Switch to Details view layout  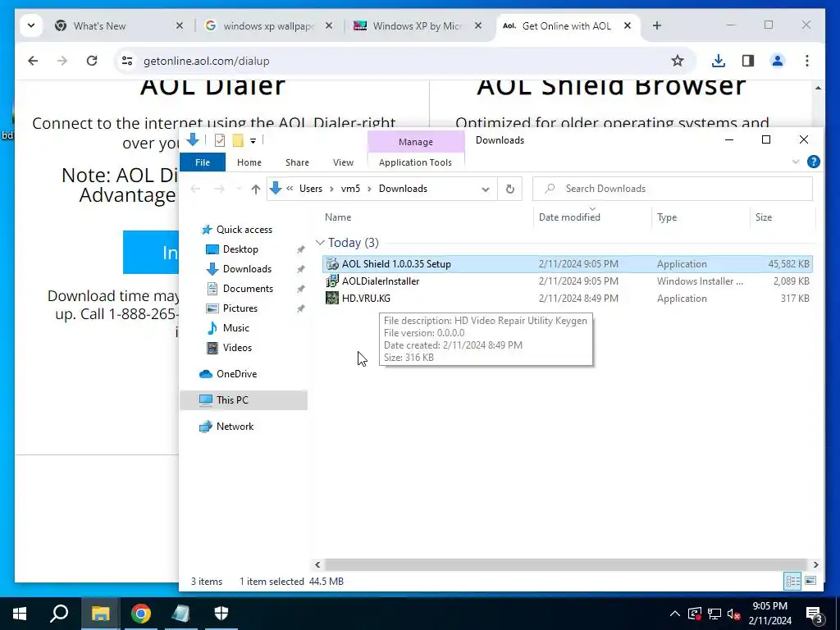(793, 582)
